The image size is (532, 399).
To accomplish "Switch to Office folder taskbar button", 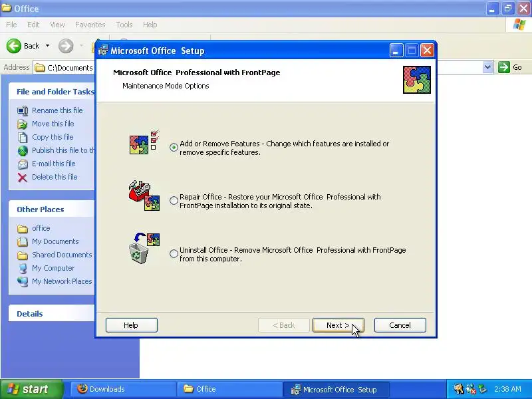I will 229,389.
